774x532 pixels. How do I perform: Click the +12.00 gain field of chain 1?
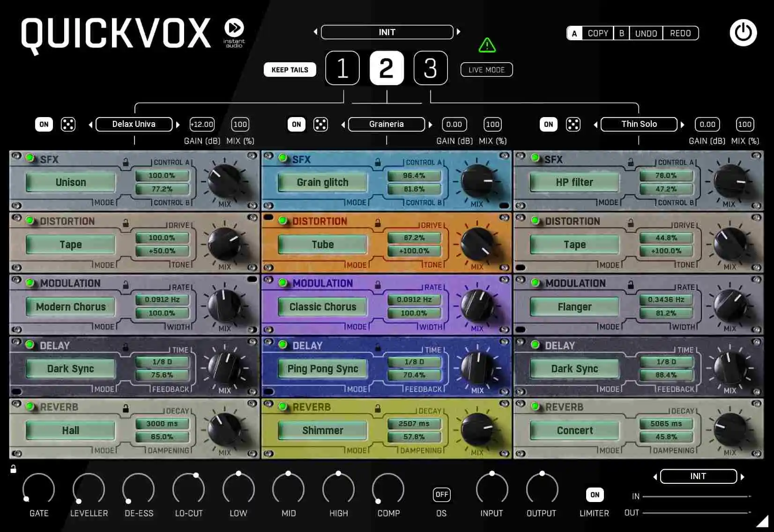201,124
